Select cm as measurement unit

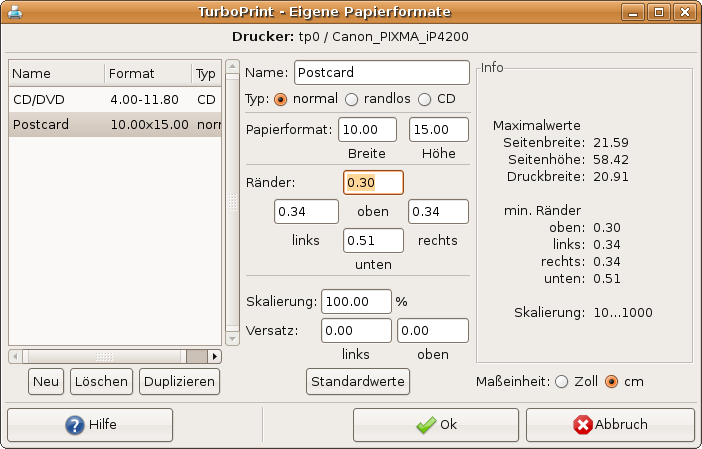612,381
